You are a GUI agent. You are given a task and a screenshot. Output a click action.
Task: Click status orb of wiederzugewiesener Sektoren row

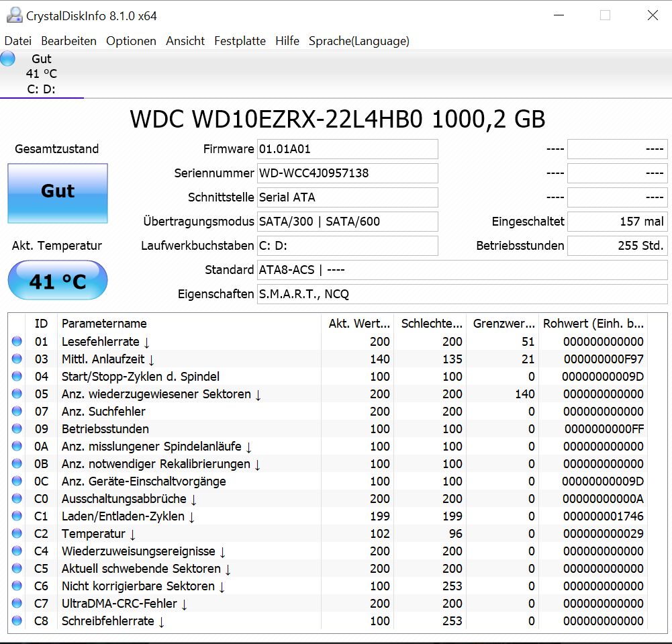click(x=17, y=394)
